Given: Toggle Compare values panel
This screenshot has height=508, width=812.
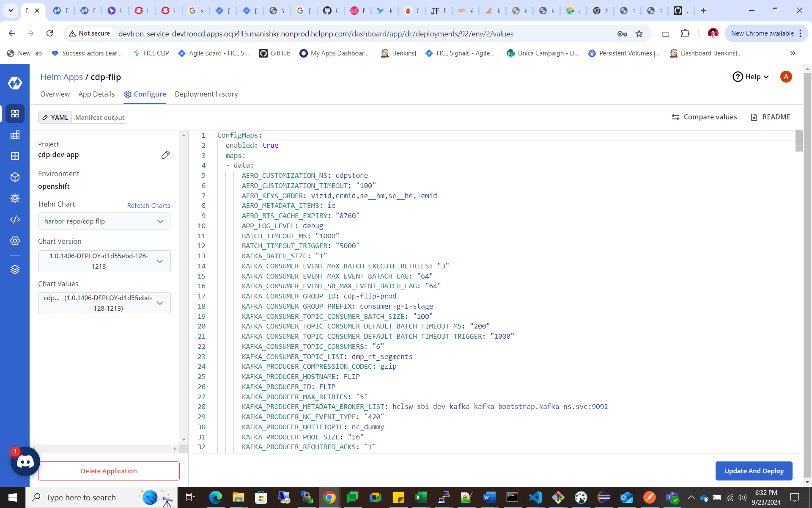Looking at the screenshot, I should coord(704,117).
